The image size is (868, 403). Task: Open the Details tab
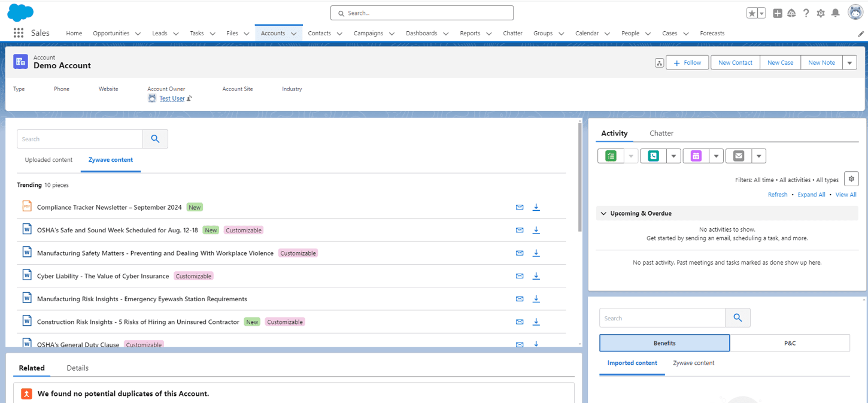78,368
